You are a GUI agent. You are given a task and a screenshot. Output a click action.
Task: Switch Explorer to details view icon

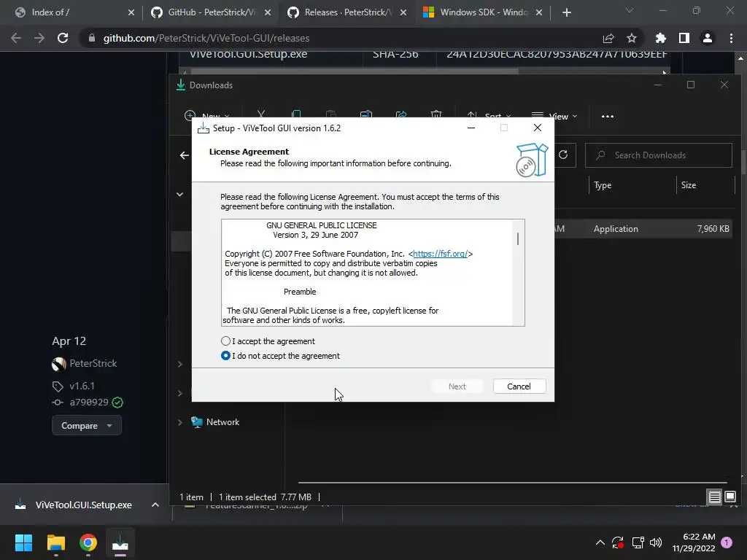(x=715, y=497)
